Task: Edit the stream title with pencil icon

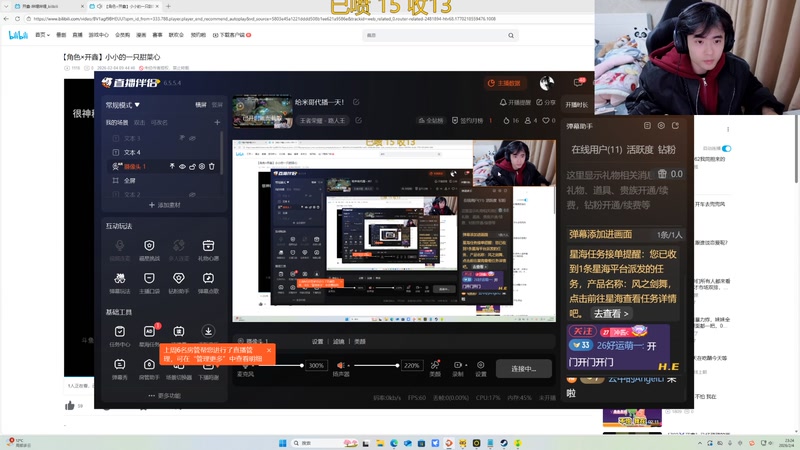Action: point(356,102)
